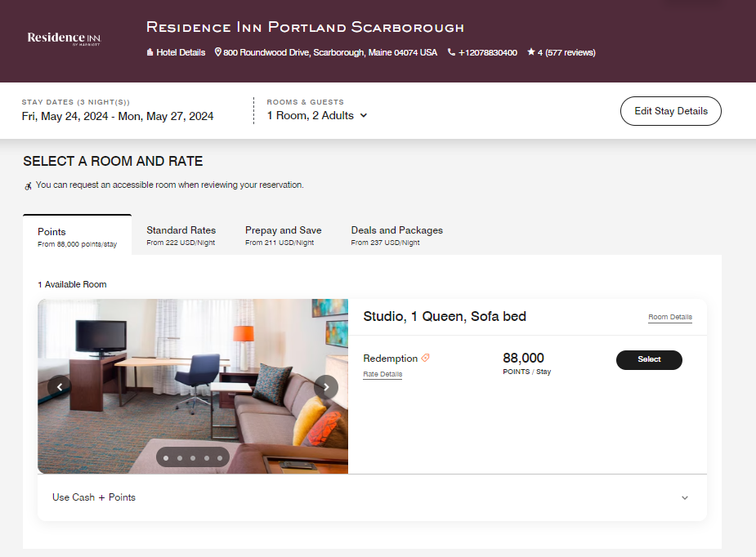Jump to the last photo carousel dot
This screenshot has width=756, height=557.
click(x=220, y=458)
